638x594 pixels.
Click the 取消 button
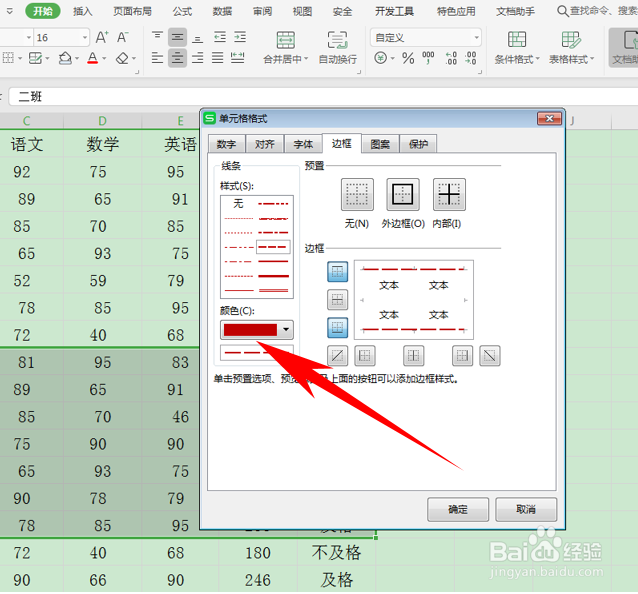(x=526, y=509)
